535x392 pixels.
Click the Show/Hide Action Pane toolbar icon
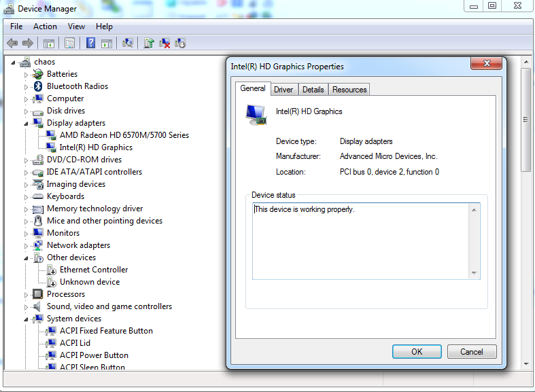point(107,43)
